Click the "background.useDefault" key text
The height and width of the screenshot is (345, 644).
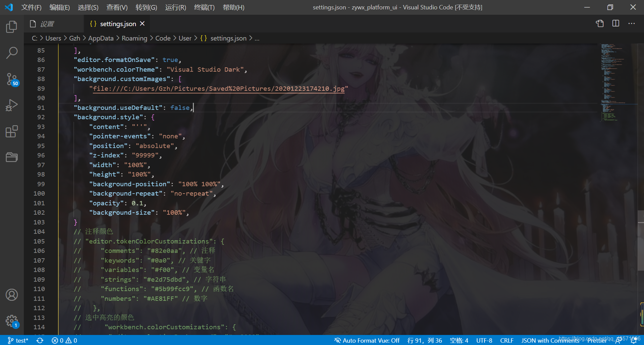click(118, 108)
